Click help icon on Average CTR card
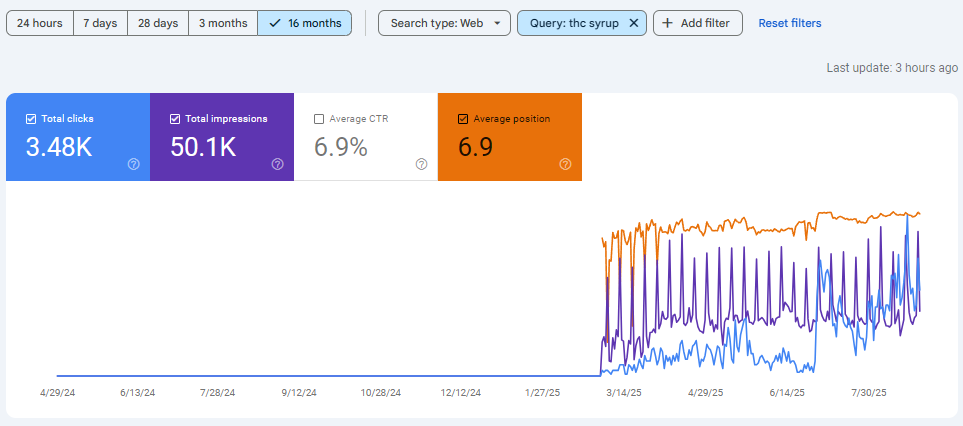963x426 pixels. 422,164
